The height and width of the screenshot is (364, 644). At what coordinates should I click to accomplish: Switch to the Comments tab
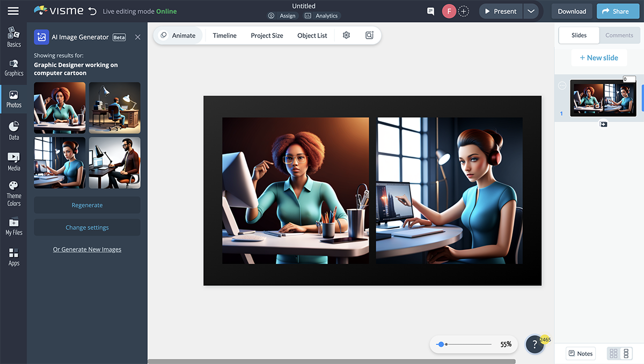coord(619,35)
